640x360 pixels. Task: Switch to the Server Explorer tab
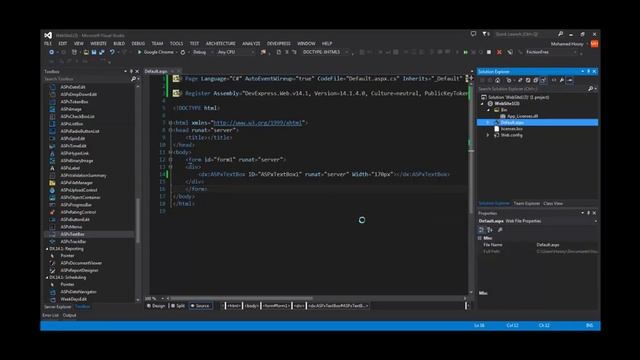coord(58,307)
